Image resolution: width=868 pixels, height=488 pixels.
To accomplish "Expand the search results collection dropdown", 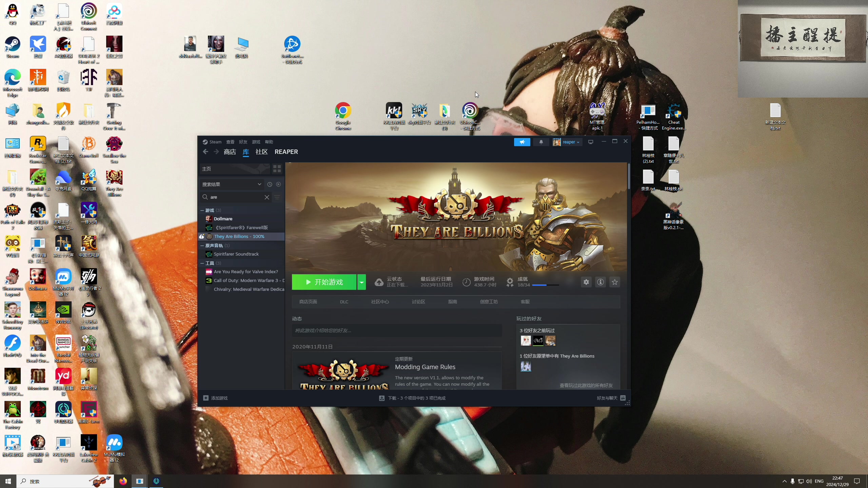I will coord(232,184).
